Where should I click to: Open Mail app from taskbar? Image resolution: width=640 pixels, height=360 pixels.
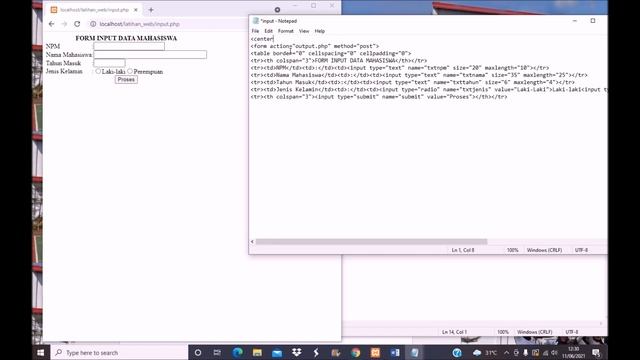277,352
